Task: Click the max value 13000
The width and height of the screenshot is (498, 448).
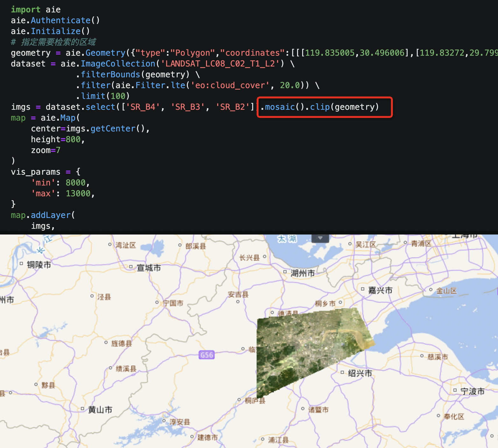Action: pos(78,193)
